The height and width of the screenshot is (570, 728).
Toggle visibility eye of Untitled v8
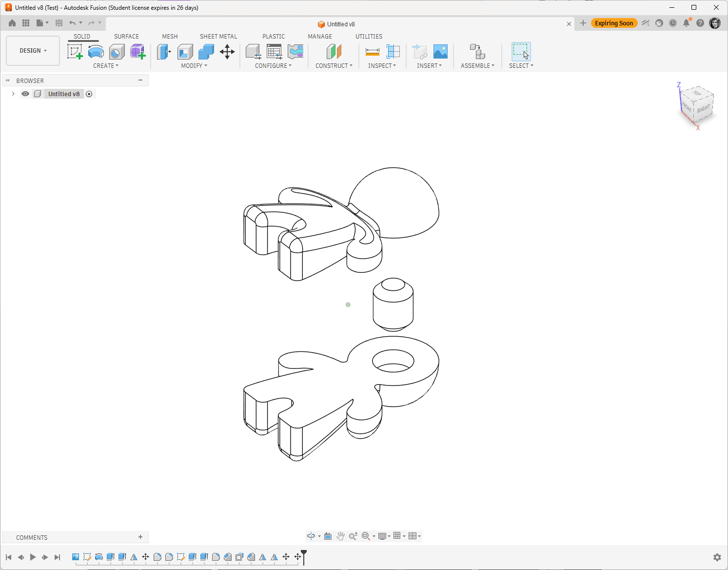pos(25,94)
